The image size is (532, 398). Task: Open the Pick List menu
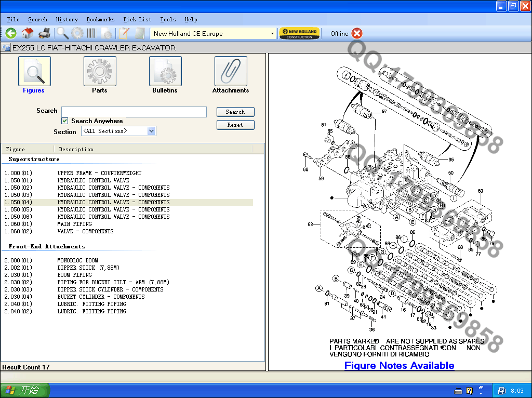(137, 20)
